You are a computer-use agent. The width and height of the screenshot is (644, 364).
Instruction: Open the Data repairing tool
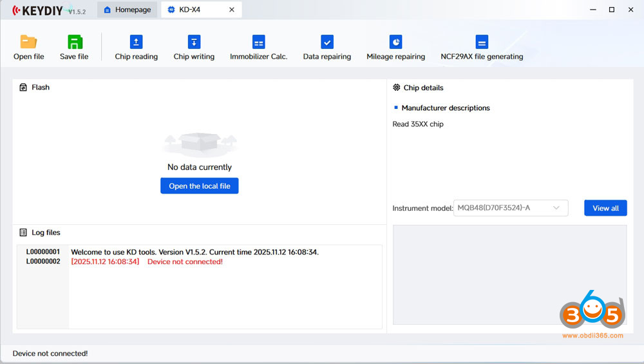(327, 43)
